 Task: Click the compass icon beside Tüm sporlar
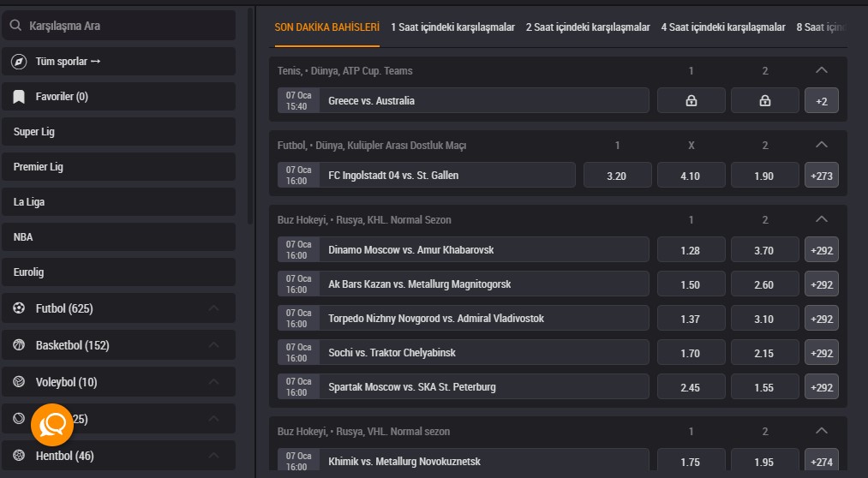pyautogui.click(x=19, y=62)
